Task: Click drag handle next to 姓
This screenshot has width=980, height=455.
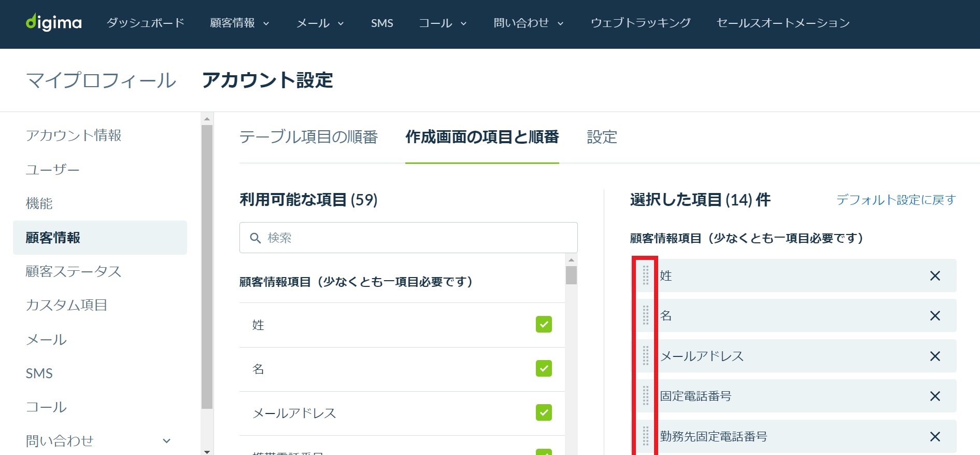Action: coord(646,275)
